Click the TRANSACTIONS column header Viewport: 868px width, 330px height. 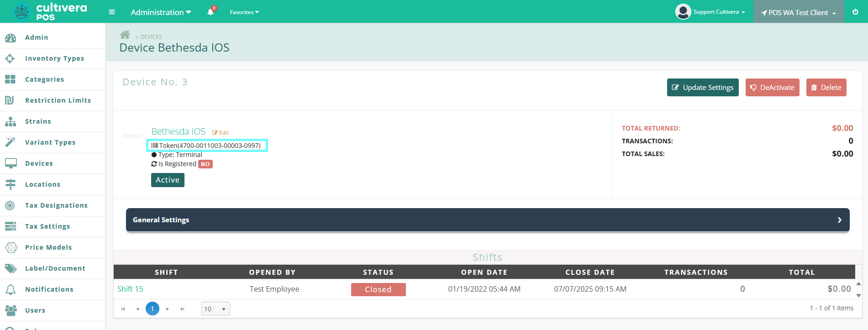coord(696,272)
